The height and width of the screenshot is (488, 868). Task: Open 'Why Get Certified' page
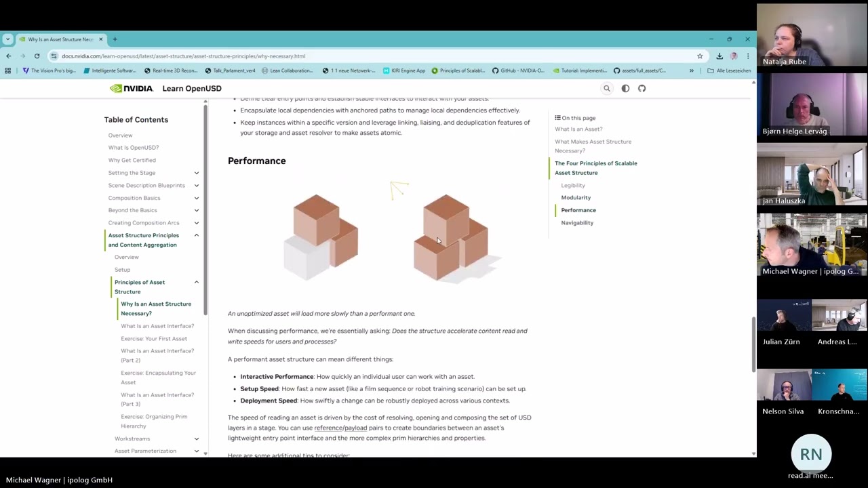click(132, 160)
